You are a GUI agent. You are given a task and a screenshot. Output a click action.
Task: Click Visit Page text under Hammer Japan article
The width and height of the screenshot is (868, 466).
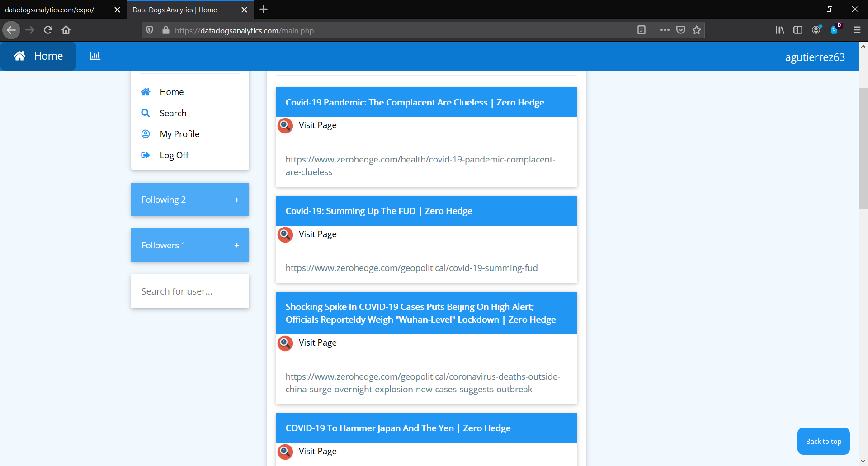[318, 452]
